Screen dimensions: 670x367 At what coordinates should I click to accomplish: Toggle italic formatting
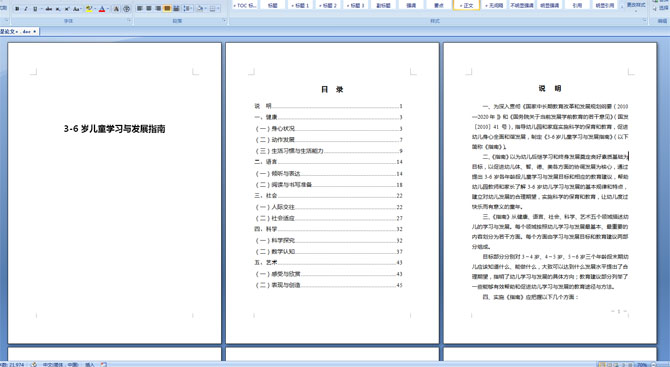(x=26, y=9)
